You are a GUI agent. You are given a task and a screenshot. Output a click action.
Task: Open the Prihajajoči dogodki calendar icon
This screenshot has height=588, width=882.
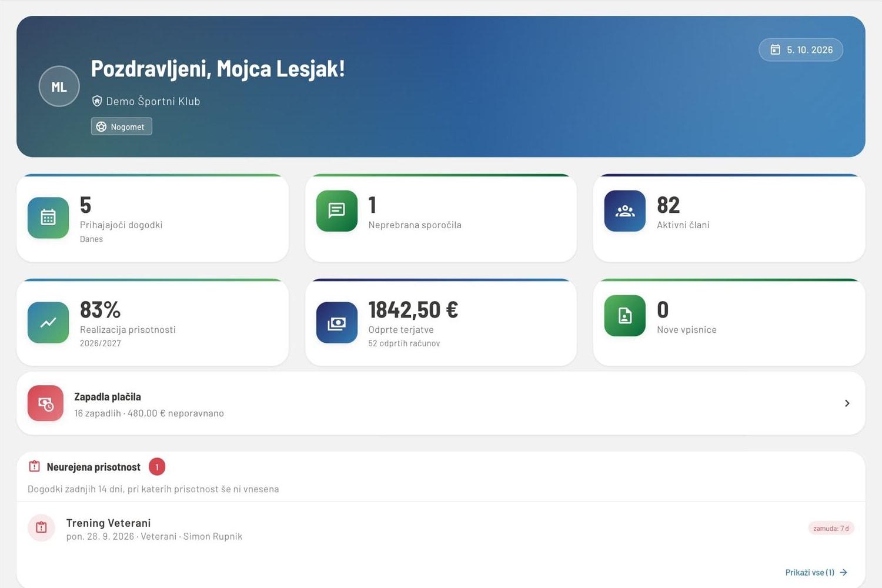tap(48, 218)
